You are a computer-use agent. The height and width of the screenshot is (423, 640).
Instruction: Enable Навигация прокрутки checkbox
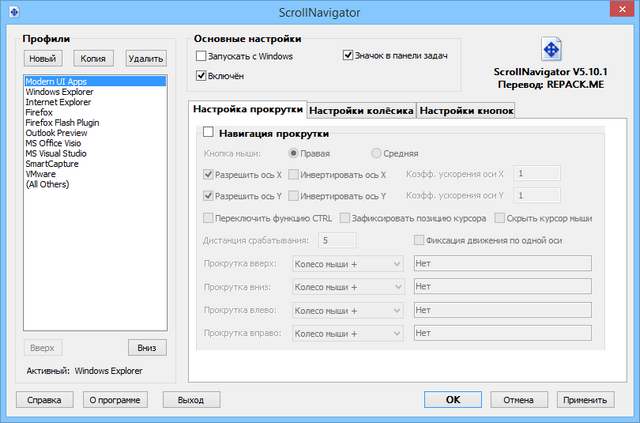[x=208, y=132]
